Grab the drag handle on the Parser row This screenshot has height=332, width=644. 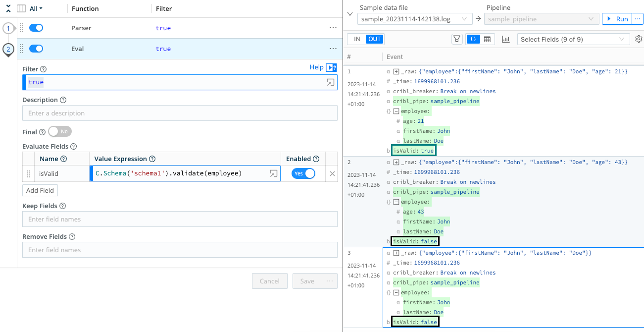(21, 28)
